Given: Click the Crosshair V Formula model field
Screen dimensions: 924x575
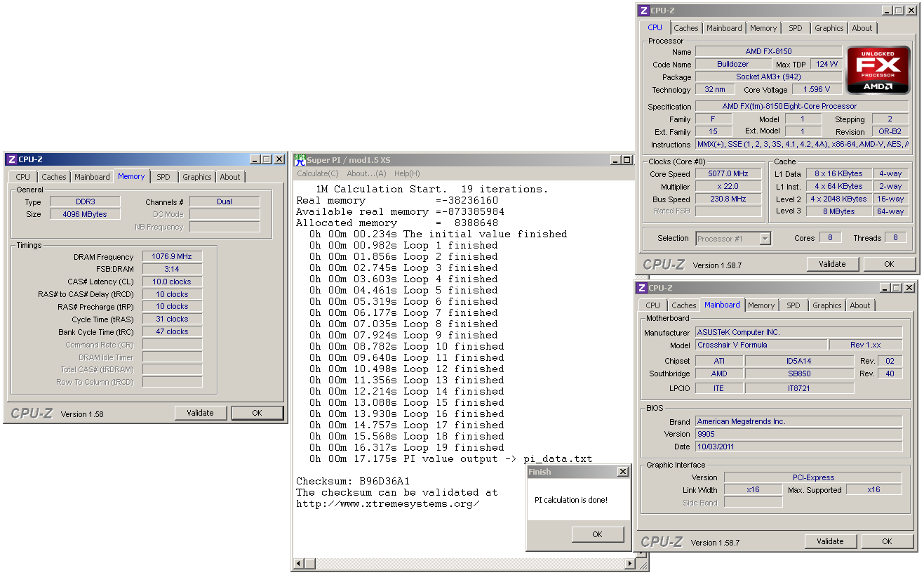Looking at the screenshot, I should click(x=761, y=345).
